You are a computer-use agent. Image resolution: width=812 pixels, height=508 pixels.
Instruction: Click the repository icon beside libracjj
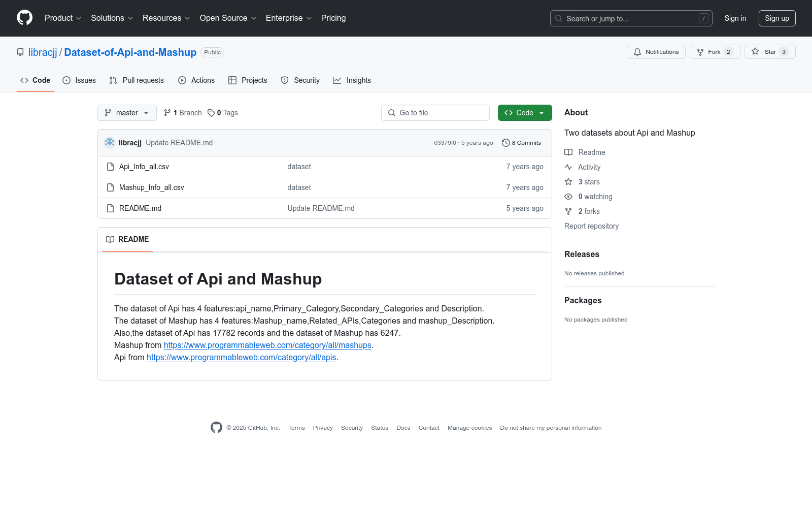point(20,52)
